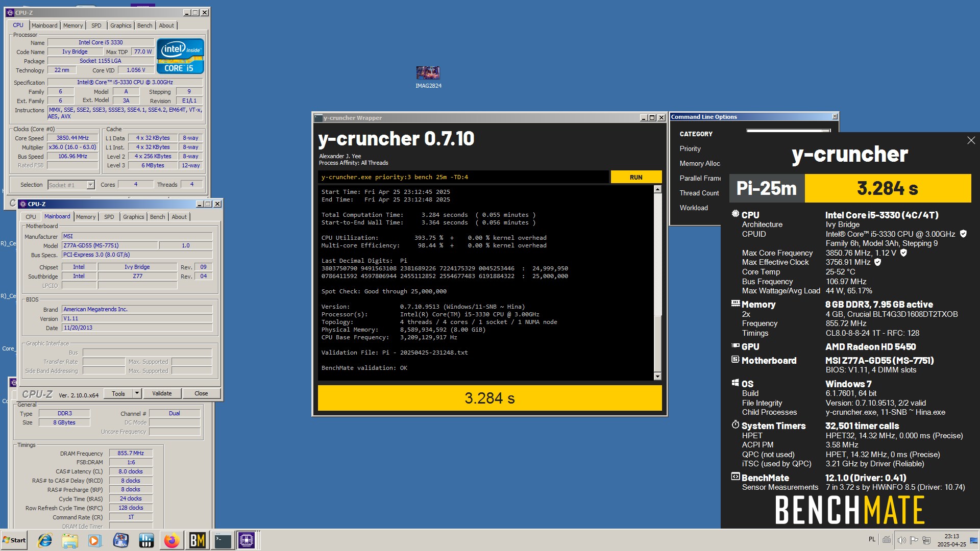Click the verified shield beside Max Core Frequency
Viewport: 980px width, 551px height.
point(903,253)
